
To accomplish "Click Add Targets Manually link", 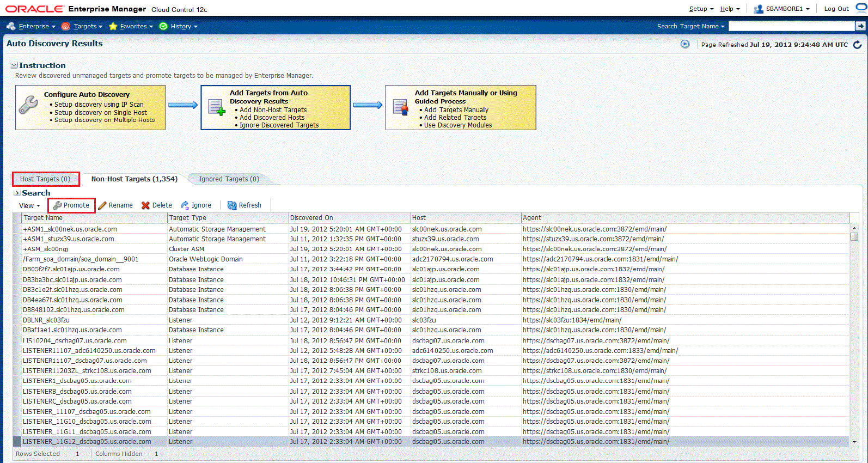I will coord(456,109).
